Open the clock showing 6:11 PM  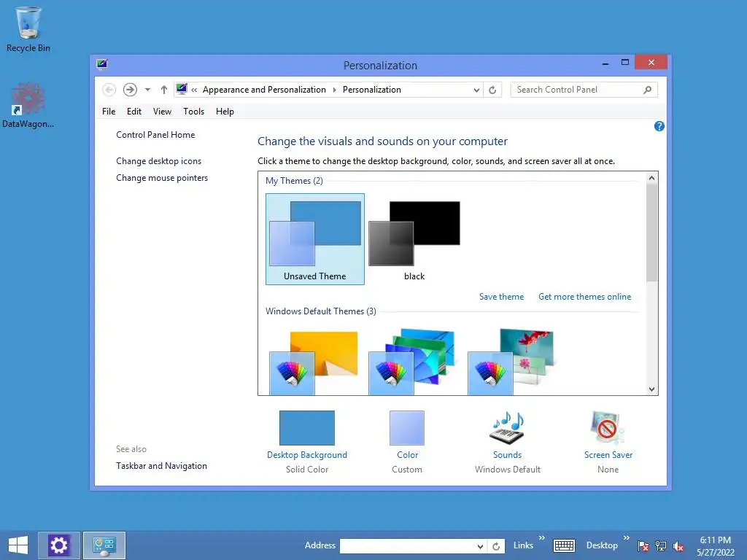(715, 546)
